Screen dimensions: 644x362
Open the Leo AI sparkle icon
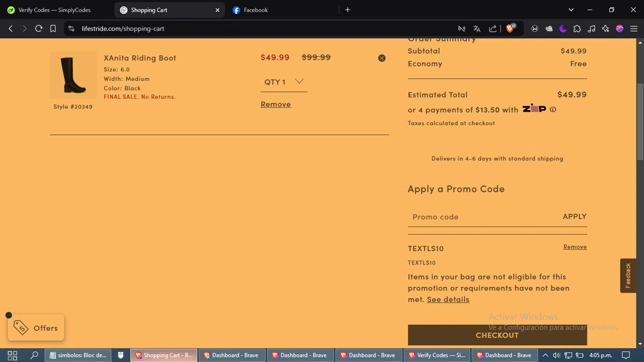click(x=605, y=29)
